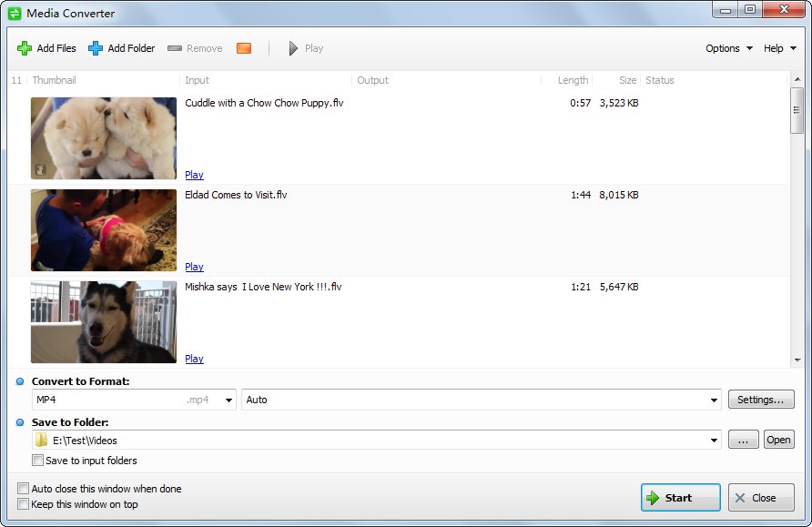The height and width of the screenshot is (527, 812).
Task: Open the Options menu
Action: coord(729,48)
